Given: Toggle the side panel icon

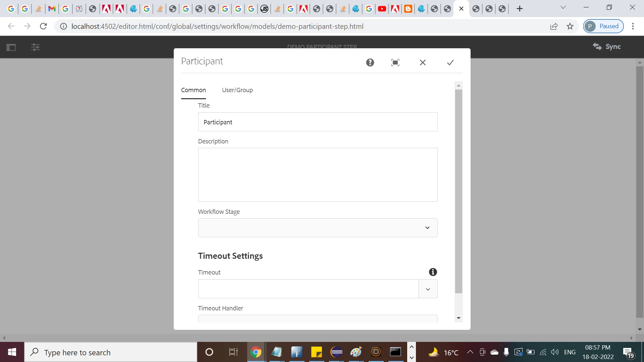Looking at the screenshot, I should click(x=11, y=47).
